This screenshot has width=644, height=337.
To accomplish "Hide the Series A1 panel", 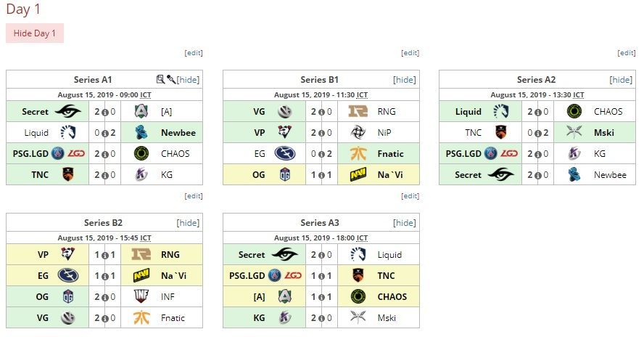I will [x=188, y=79].
